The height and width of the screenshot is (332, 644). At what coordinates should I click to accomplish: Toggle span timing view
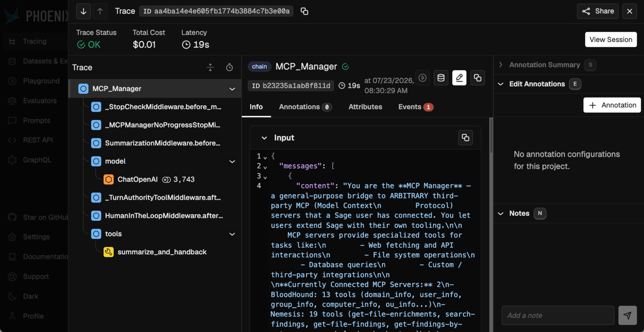click(230, 68)
